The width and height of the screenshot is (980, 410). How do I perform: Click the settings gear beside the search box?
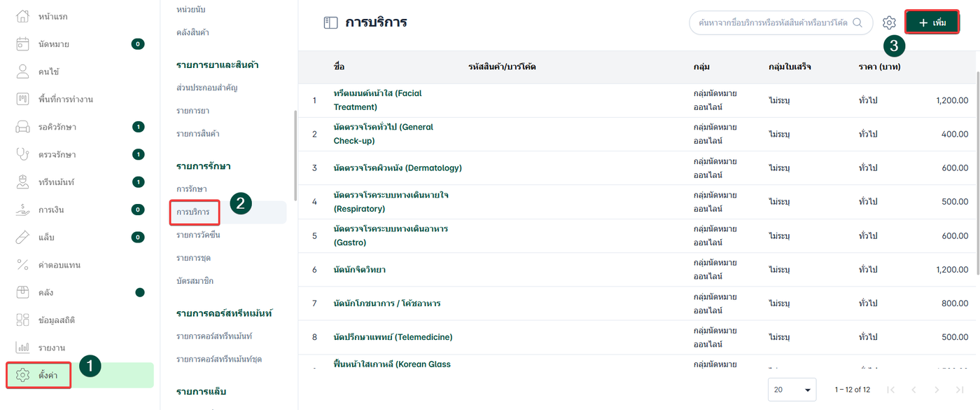pyautogui.click(x=889, y=23)
